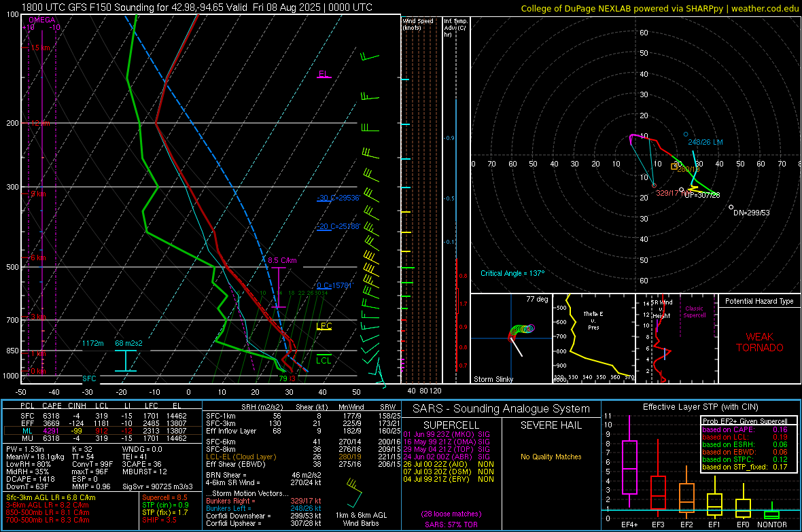This screenshot has height=532, width=802.
Task: Click the magenta EF4+ box plot
Action: [x=629, y=461]
